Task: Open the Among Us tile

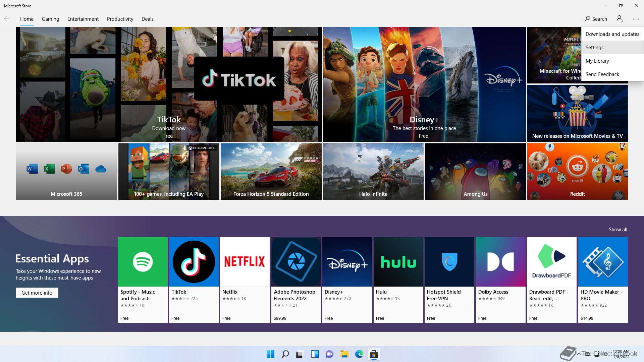Action: [x=475, y=171]
